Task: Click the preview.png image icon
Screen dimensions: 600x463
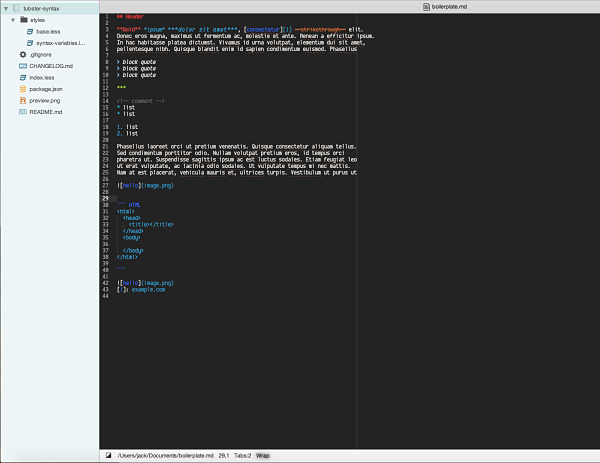Action: point(23,100)
